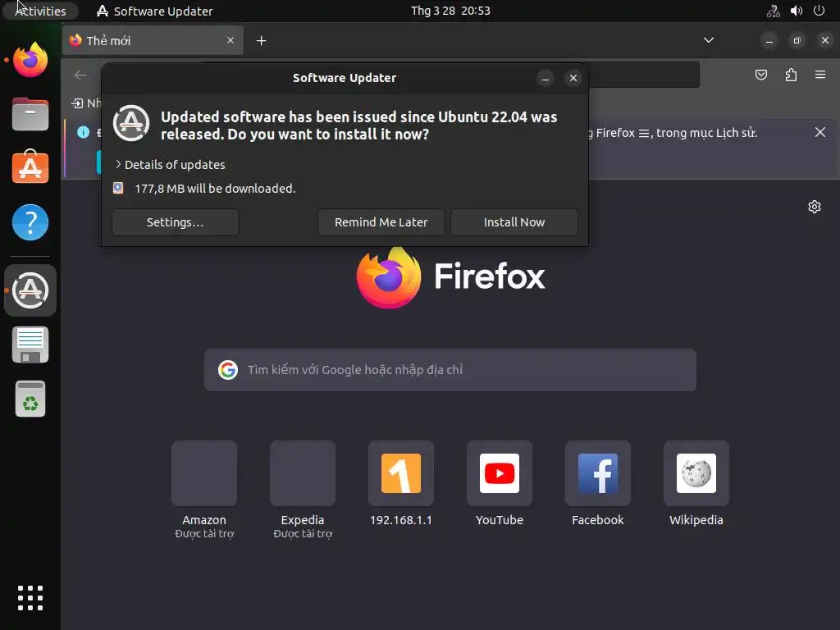Show Applications grid in the dock
The height and width of the screenshot is (630, 840).
click(30, 598)
